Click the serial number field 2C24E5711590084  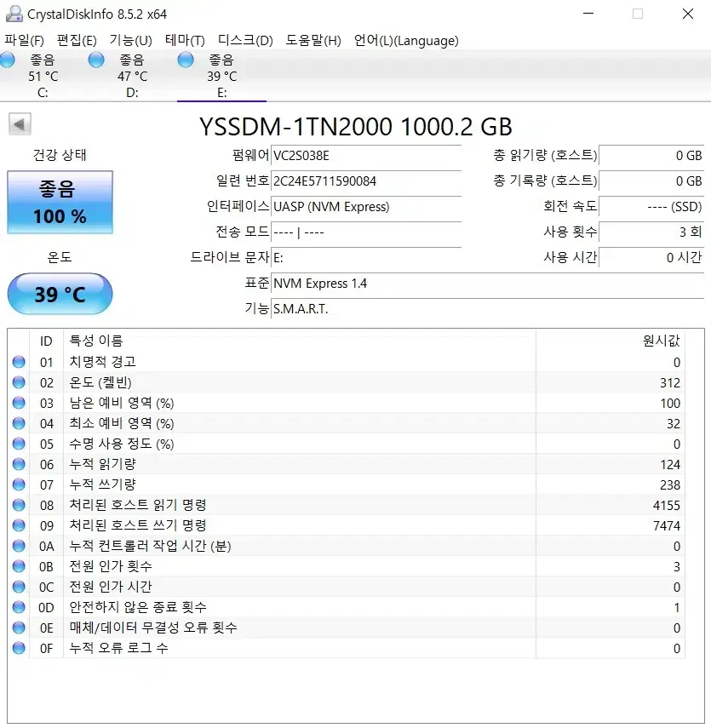(x=366, y=181)
